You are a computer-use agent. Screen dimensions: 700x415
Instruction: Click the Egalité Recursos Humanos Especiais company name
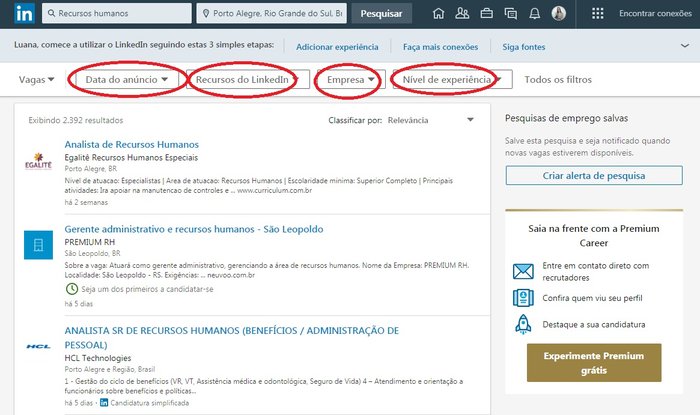pos(131,158)
